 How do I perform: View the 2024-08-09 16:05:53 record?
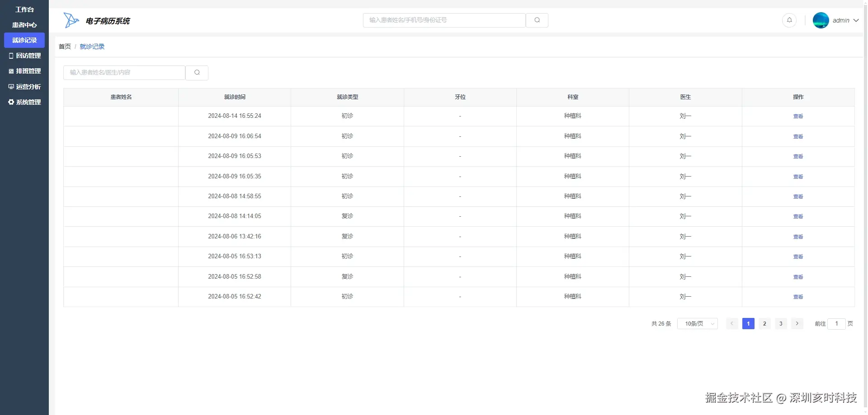[798, 156]
